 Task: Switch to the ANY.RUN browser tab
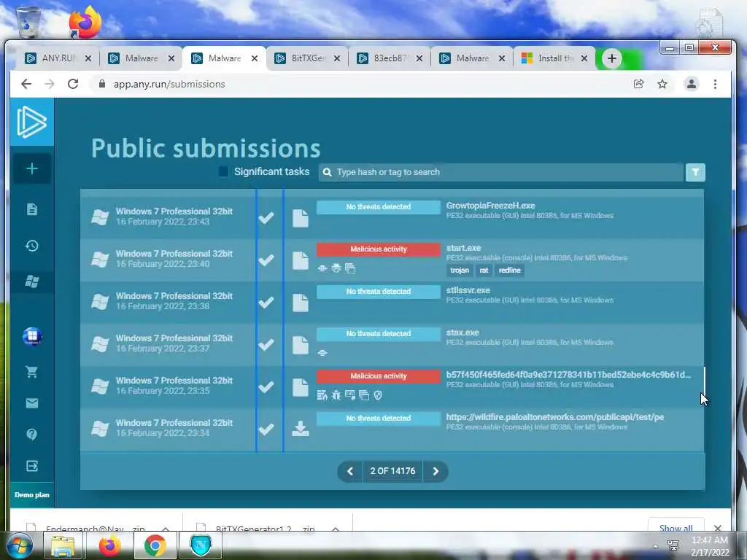click(58, 58)
